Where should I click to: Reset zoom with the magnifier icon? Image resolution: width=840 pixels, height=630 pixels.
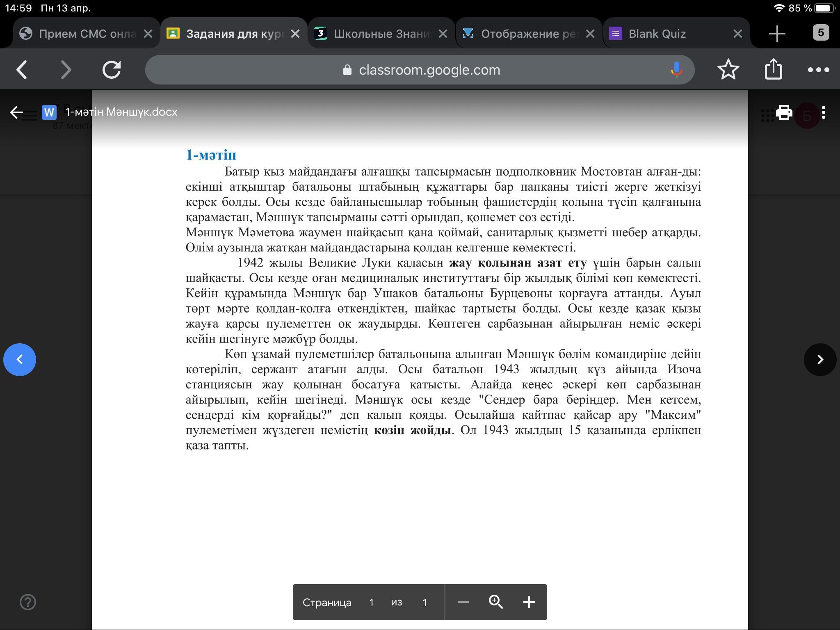point(496,602)
